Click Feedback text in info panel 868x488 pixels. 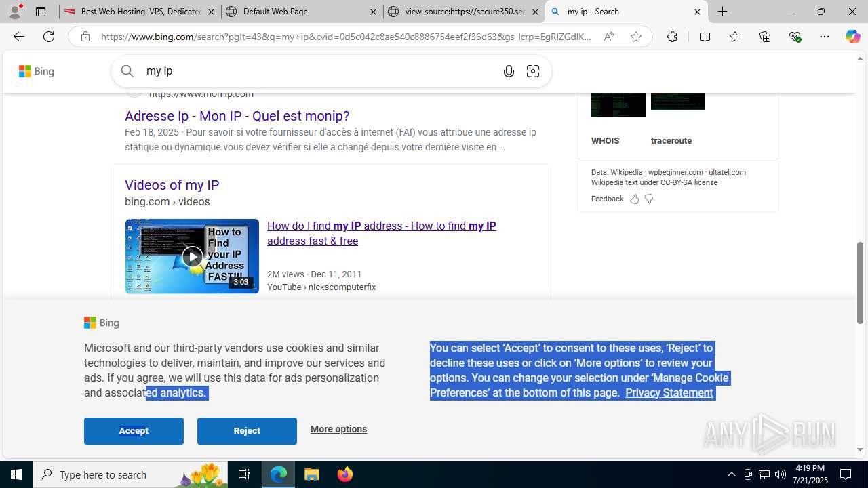coord(607,199)
